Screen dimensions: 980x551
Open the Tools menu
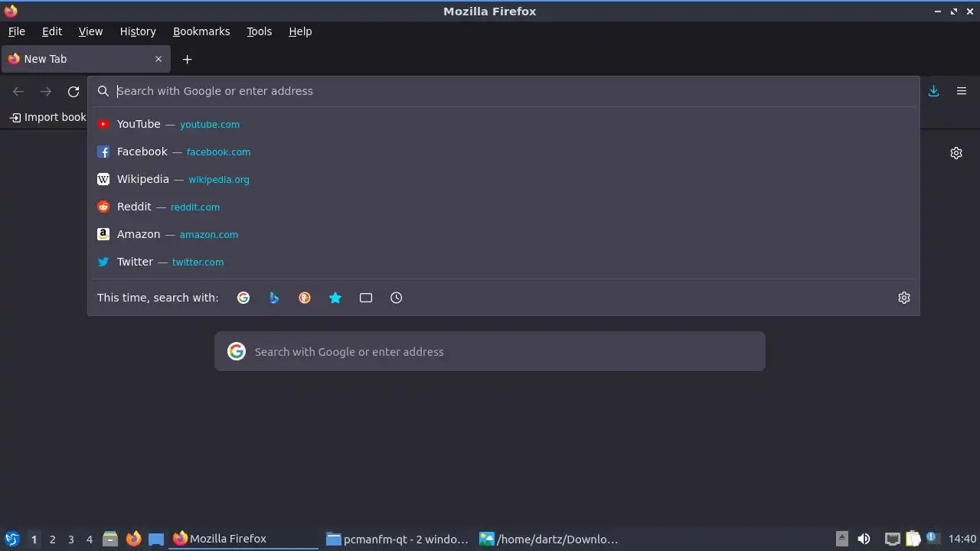pyautogui.click(x=259, y=31)
